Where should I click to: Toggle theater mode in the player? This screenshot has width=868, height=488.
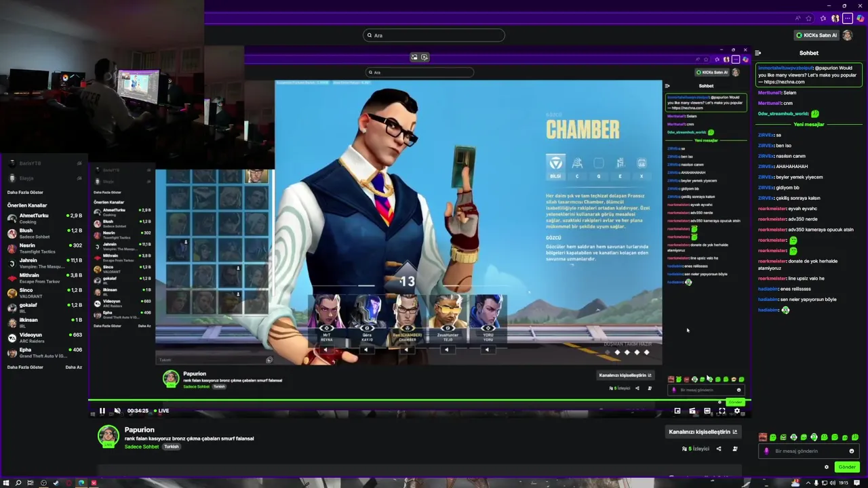click(x=707, y=411)
